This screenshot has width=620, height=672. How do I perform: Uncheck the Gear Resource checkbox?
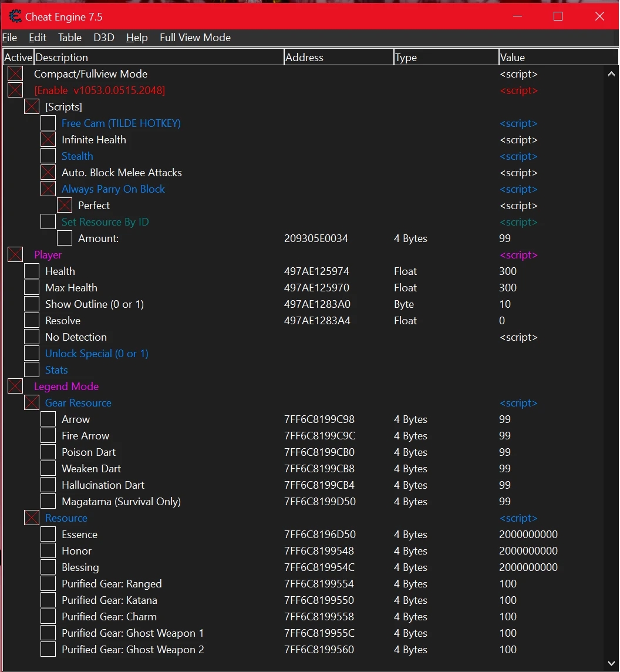[x=32, y=403]
